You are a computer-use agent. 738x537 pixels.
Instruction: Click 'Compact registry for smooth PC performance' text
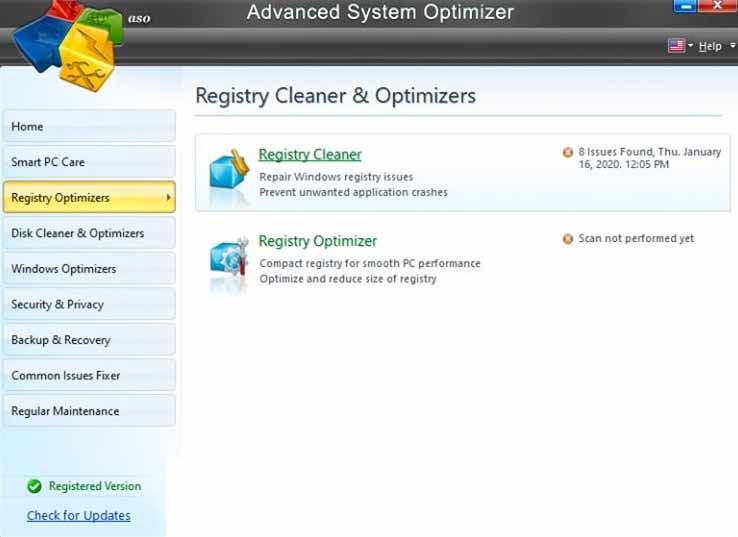[370, 264]
